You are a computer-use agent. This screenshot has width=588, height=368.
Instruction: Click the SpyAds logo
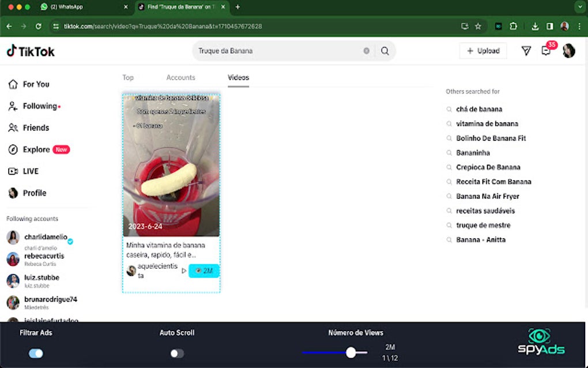click(541, 341)
